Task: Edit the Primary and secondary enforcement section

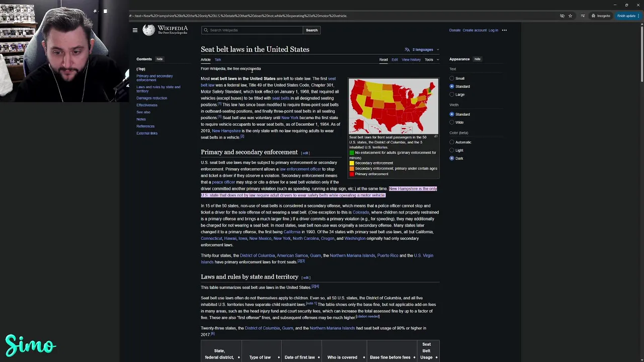Action: coord(305,153)
